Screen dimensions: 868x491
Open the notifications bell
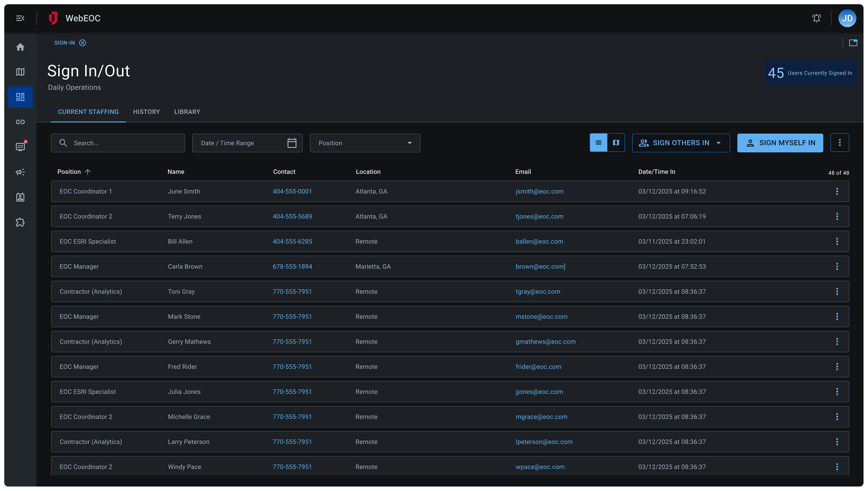pyautogui.click(x=816, y=18)
